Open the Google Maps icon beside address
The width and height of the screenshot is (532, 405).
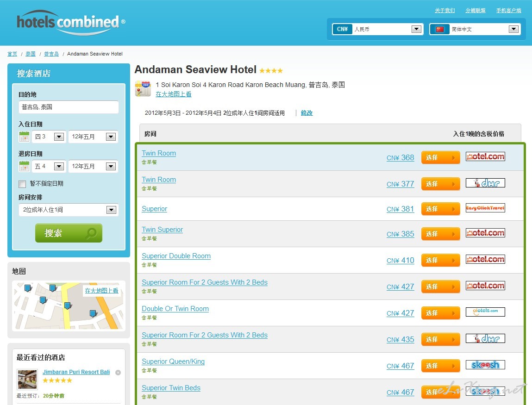143,88
